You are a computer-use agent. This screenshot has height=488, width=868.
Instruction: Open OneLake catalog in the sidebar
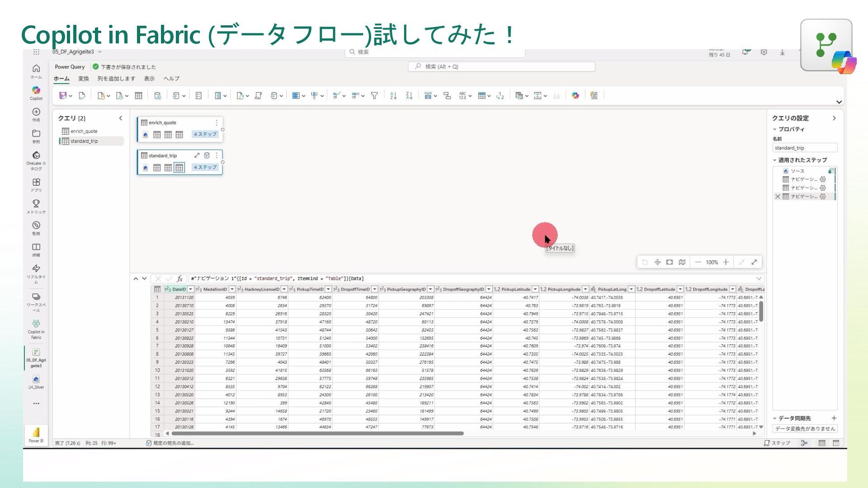[x=36, y=160]
